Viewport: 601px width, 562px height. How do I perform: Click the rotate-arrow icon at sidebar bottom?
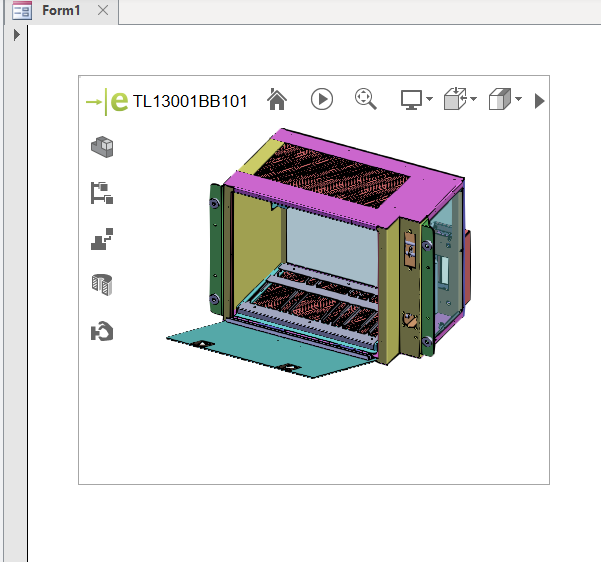(102, 331)
